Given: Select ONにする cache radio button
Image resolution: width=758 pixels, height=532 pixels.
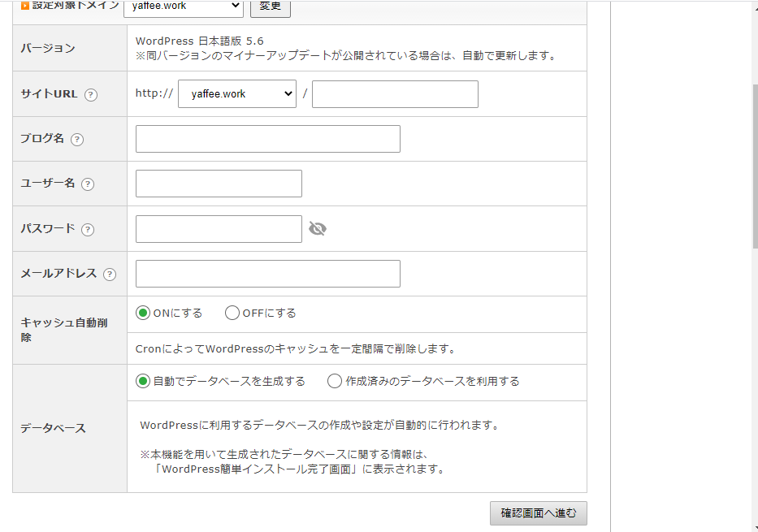Looking at the screenshot, I should click(144, 313).
